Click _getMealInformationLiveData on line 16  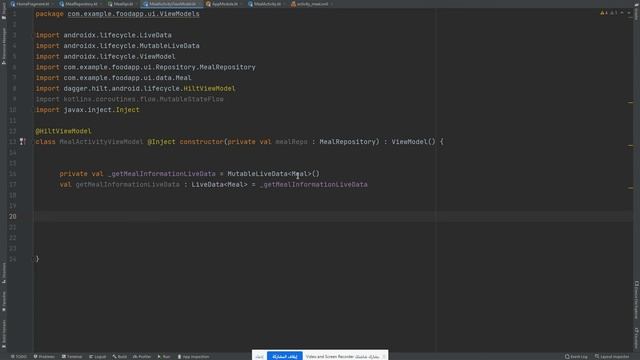click(x=162, y=174)
